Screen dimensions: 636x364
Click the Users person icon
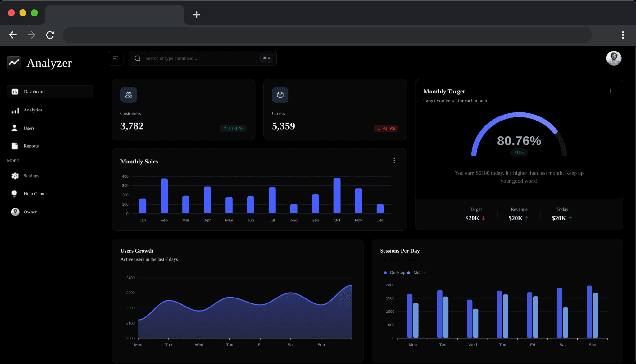pyautogui.click(x=14, y=128)
